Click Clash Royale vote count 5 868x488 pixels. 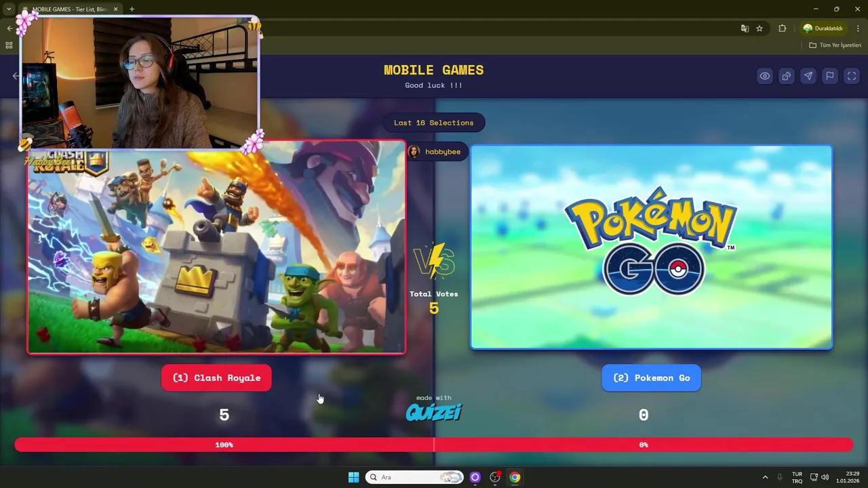224,415
